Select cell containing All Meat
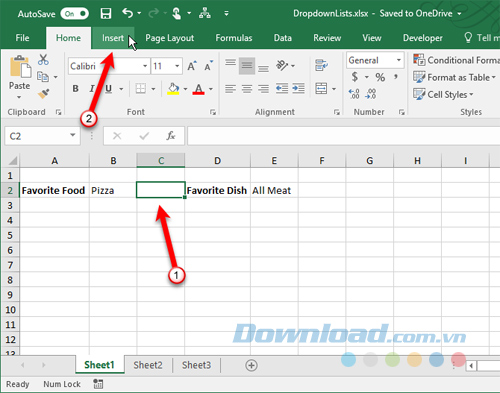The height and width of the screenshot is (393, 500). pos(274,190)
